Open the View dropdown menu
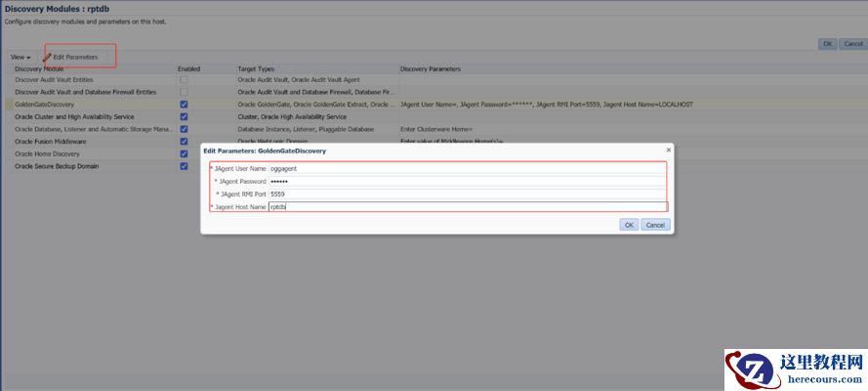 click(x=21, y=57)
